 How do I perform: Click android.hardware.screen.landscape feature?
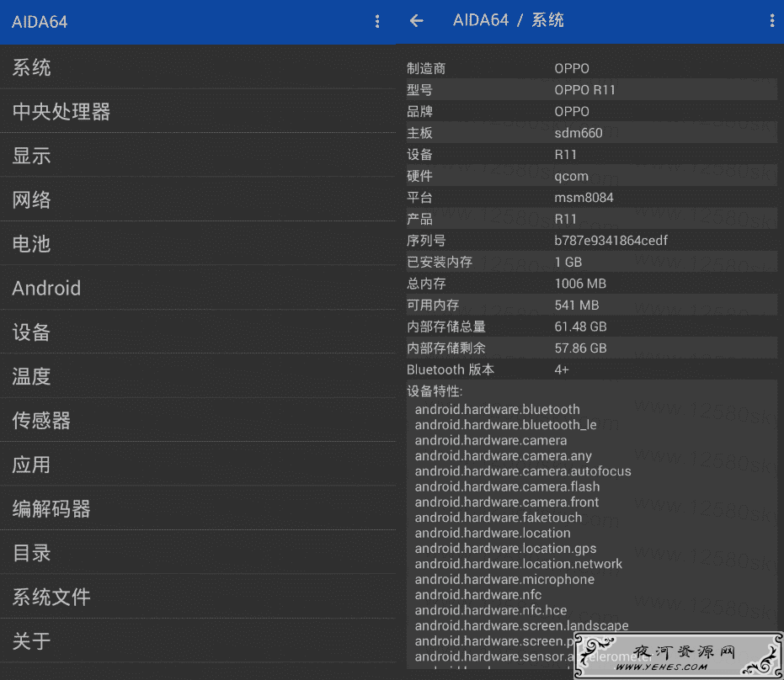521,626
